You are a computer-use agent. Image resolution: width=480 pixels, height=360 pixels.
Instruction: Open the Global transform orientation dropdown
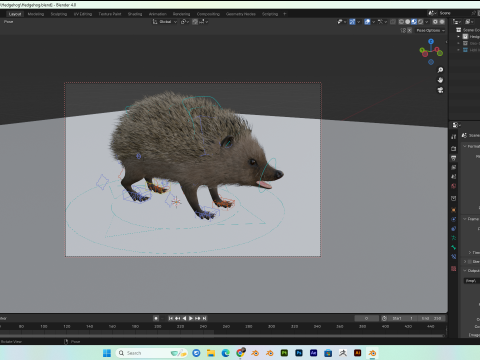pos(165,22)
